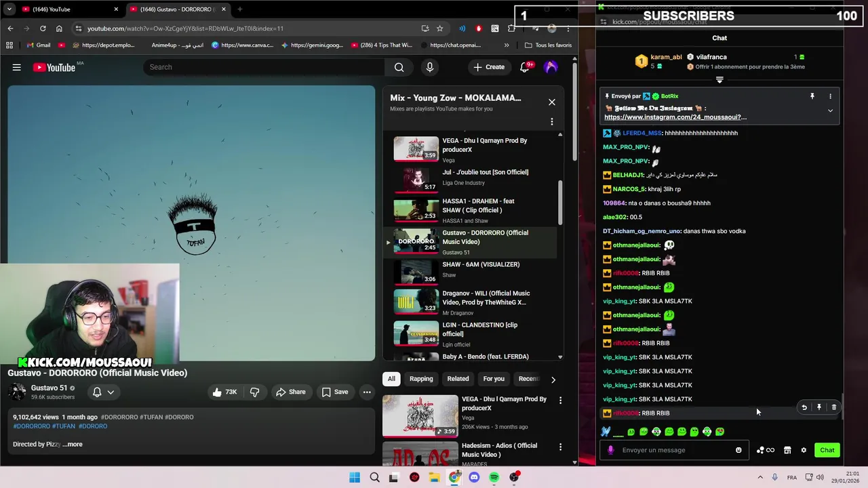Pin the hovered RBIB RBIB chat message
Image resolution: width=868 pixels, height=488 pixels.
[x=819, y=407]
